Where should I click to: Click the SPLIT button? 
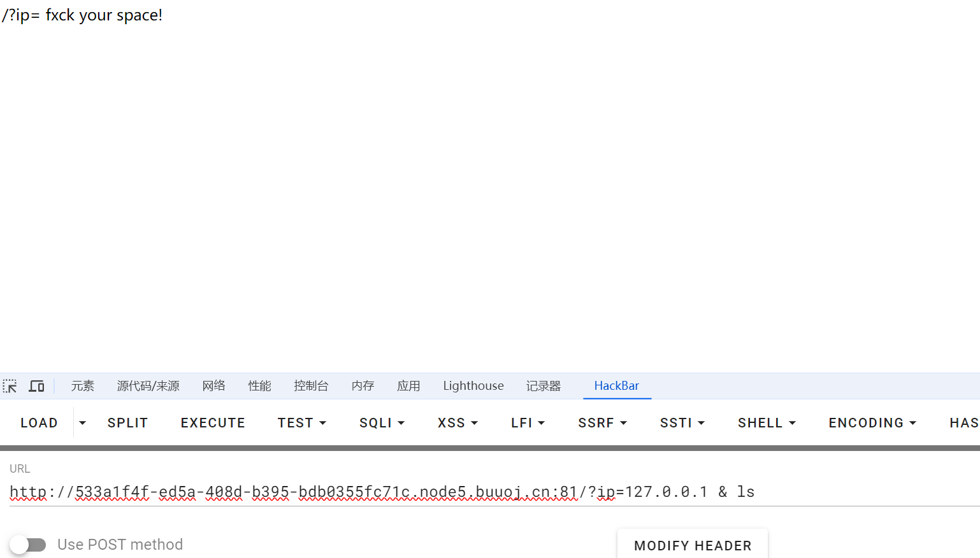click(127, 423)
